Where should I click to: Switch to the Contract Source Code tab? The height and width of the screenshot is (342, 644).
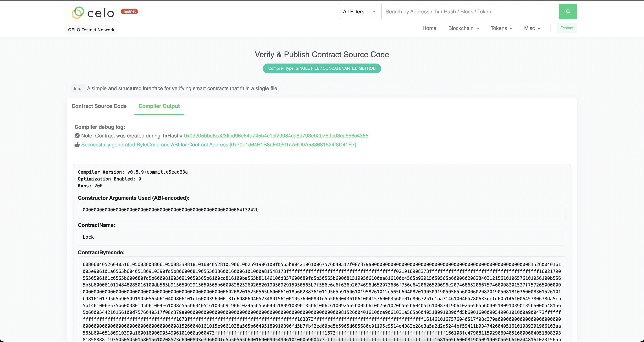click(x=99, y=106)
